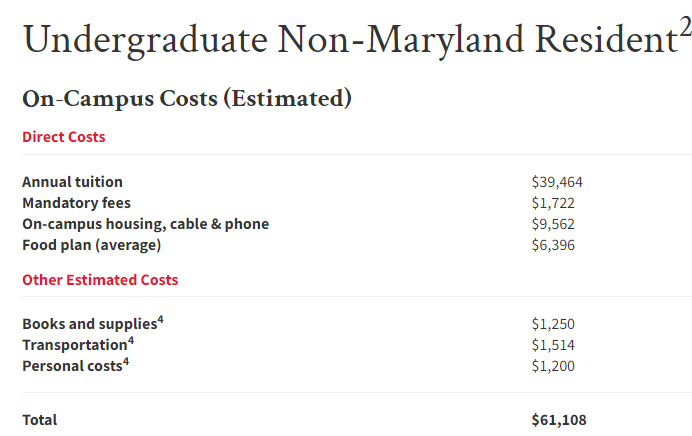Viewport: 692px width, 436px height.
Task: Select the $1,722 mandatory fees value
Action: 553,203
